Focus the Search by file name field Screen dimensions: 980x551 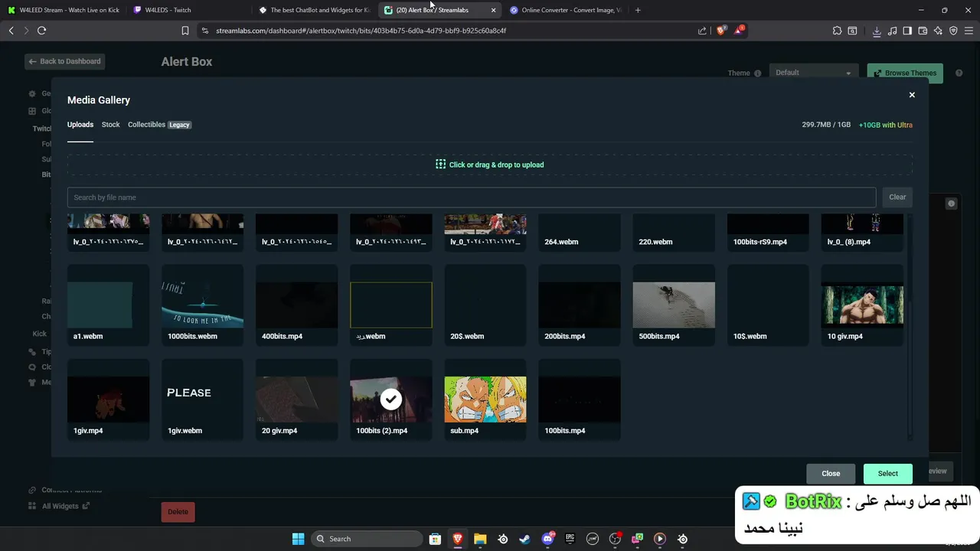(472, 197)
